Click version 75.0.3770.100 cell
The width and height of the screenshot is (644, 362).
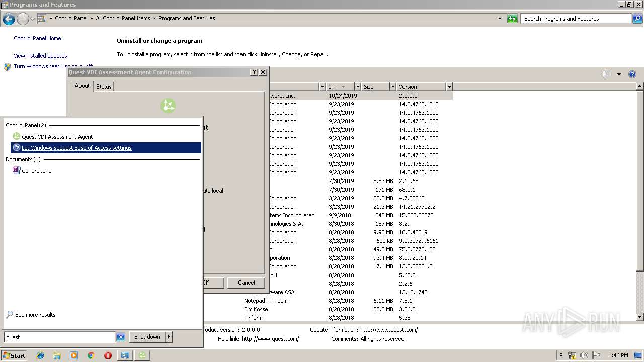click(x=417, y=249)
